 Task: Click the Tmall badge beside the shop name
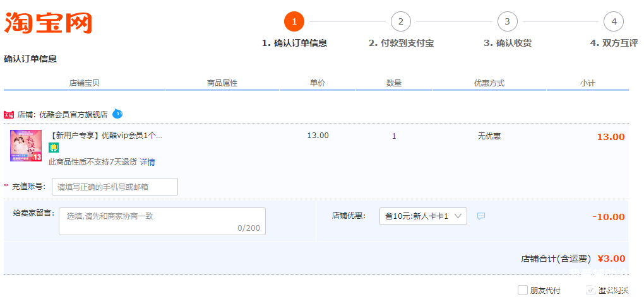coord(9,115)
